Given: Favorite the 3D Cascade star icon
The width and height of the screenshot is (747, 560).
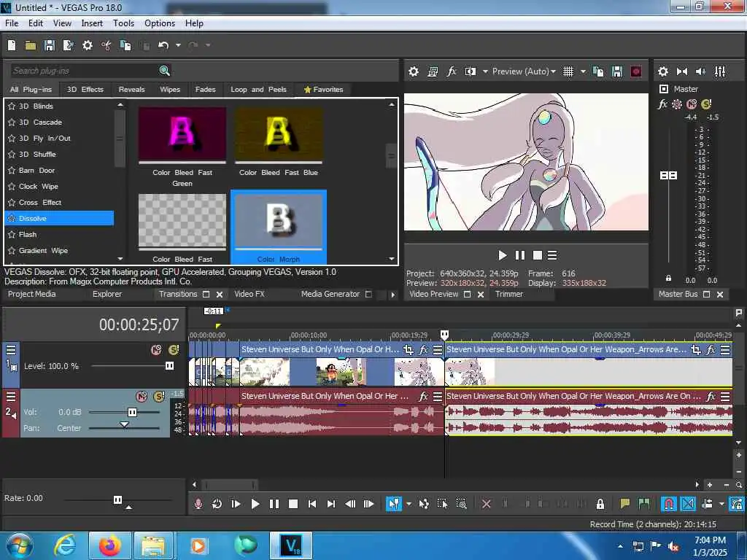Looking at the screenshot, I should click(x=12, y=122).
